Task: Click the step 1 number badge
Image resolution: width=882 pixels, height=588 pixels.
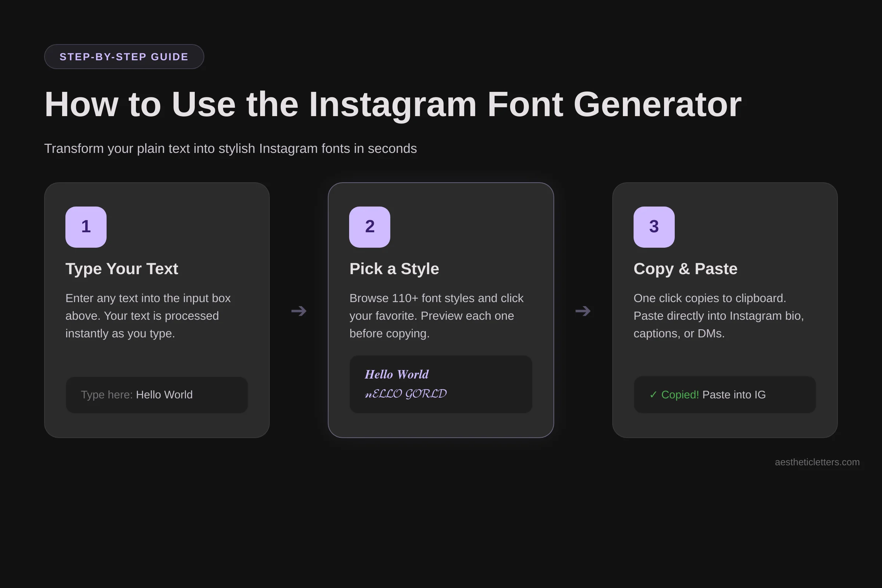Action: click(86, 227)
